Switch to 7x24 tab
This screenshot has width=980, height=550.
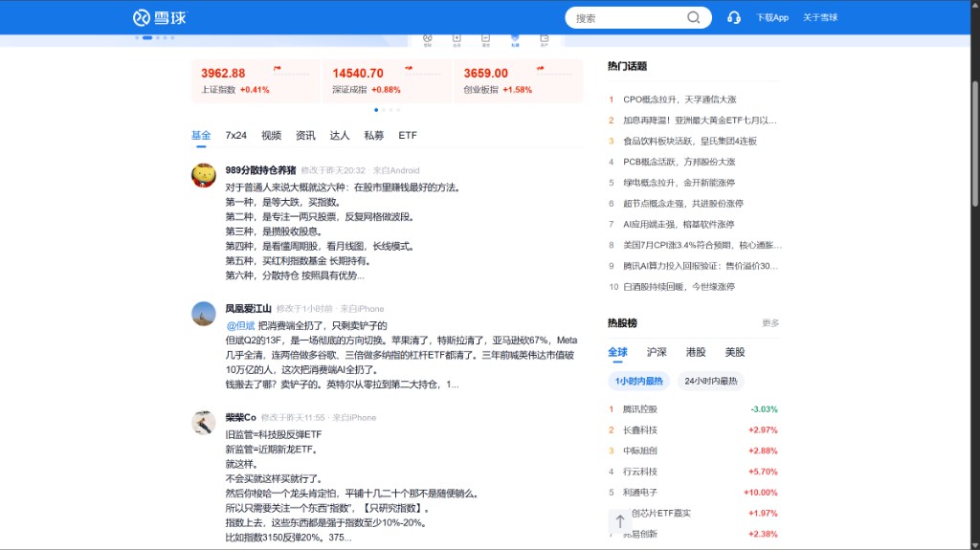click(x=235, y=135)
